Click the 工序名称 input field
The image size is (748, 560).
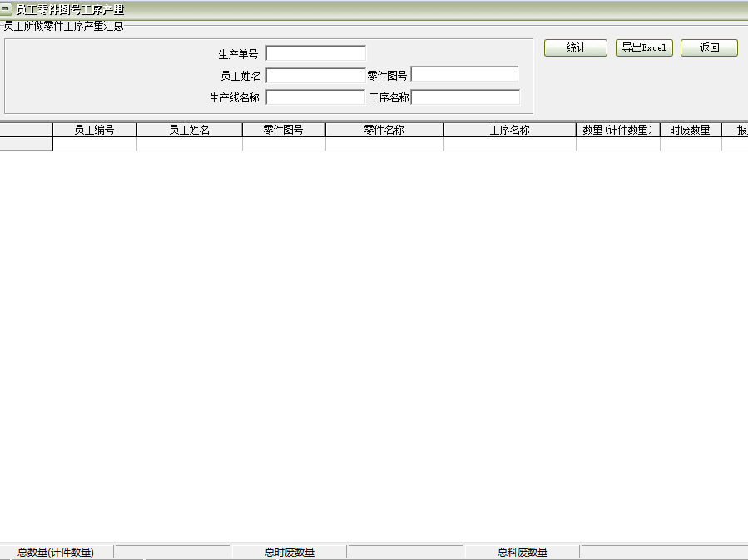(466, 97)
